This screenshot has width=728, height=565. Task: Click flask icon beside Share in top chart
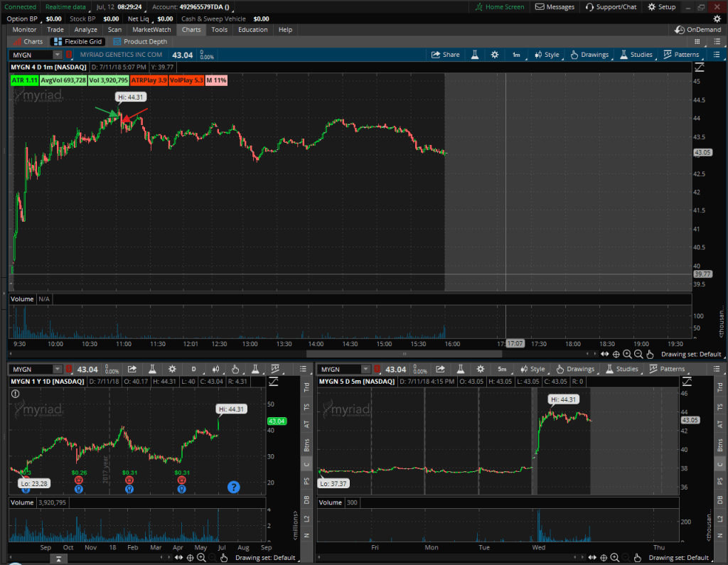point(474,55)
